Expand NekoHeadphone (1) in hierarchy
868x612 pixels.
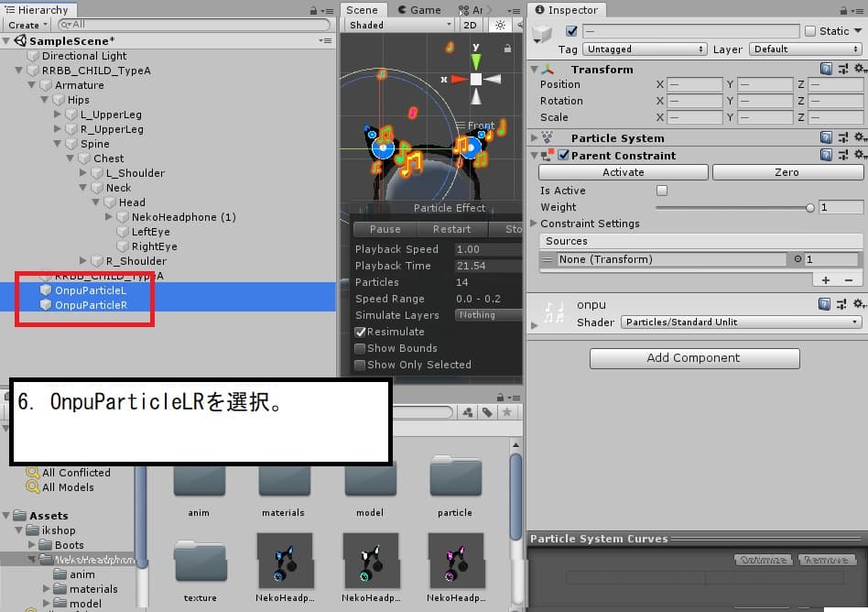point(108,216)
